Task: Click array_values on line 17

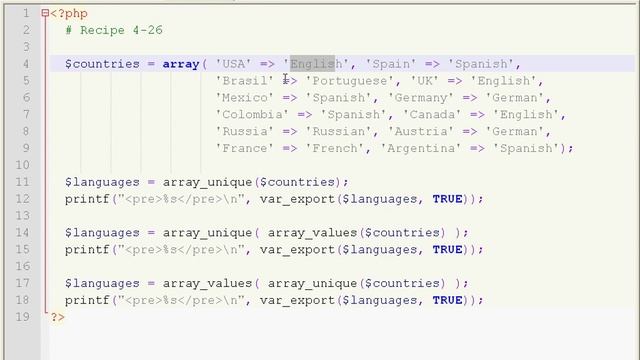Action: [207, 283]
